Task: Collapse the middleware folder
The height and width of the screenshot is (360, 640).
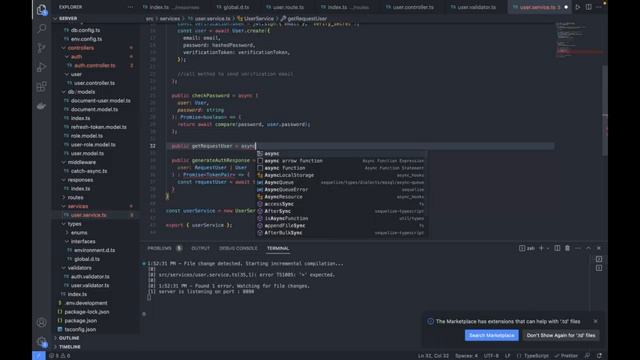Action: point(82,162)
